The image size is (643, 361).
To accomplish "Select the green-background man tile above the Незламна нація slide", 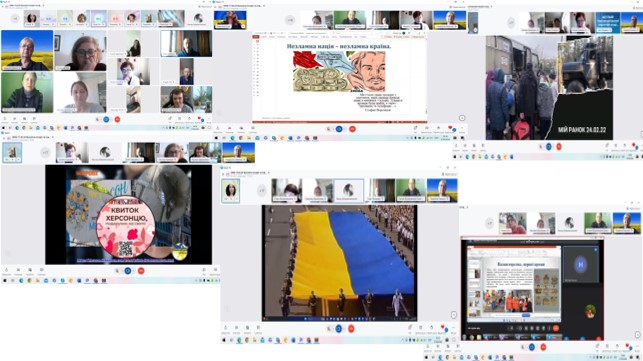I will click(350, 20).
